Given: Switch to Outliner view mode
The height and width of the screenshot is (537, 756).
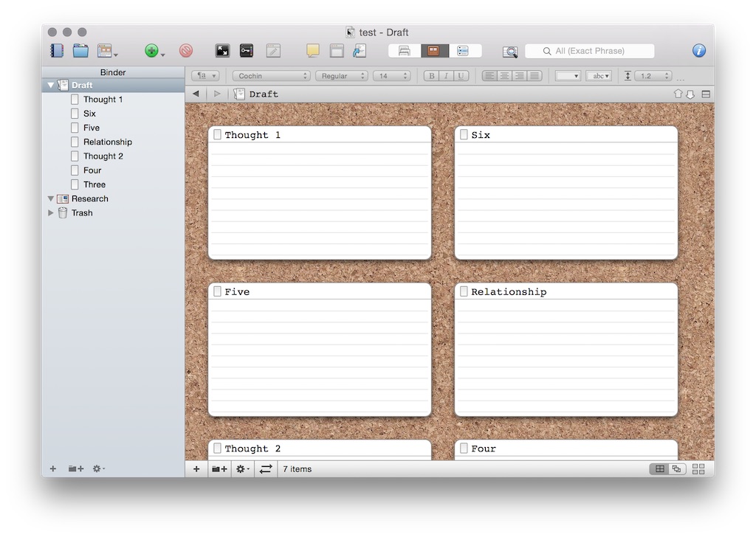Looking at the screenshot, I should [463, 51].
